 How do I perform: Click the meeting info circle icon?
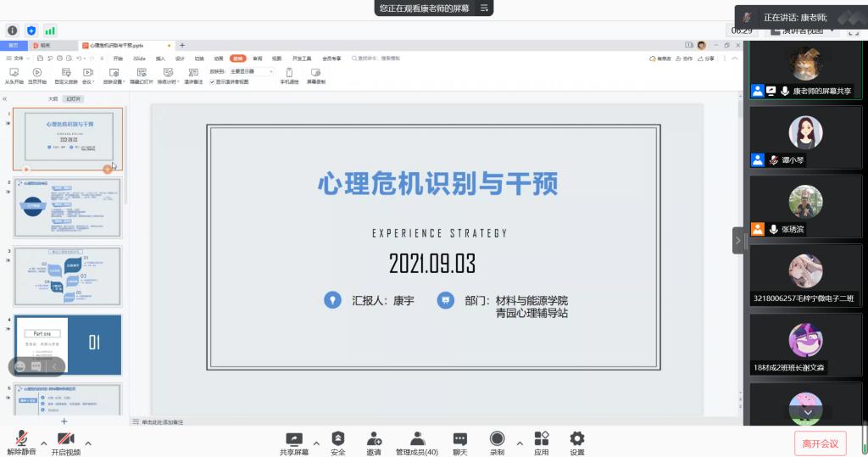(12, 31)
